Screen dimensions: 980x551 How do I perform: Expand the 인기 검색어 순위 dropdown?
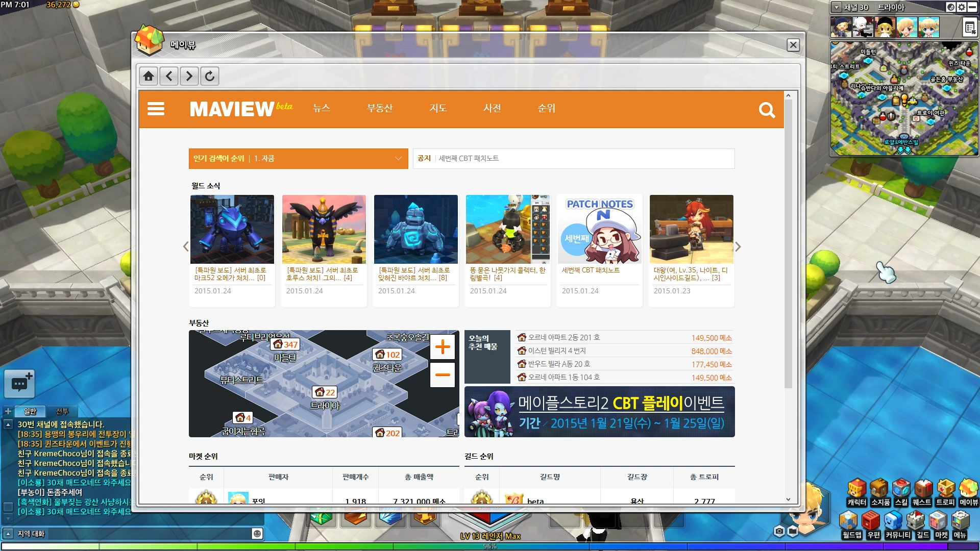[398, 159]
